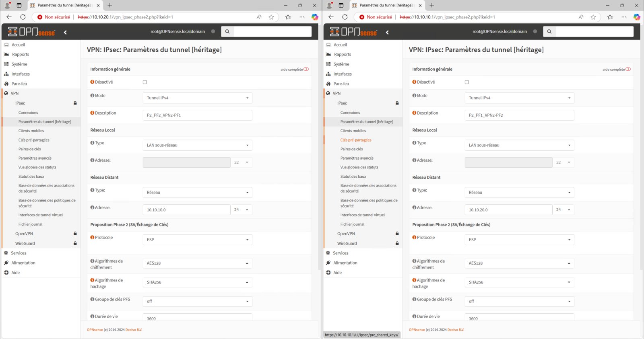Click the Description field containing P2_PF2_VPN2-PF1
Screen dimensions: 644x339
click(x=197, y=115)
